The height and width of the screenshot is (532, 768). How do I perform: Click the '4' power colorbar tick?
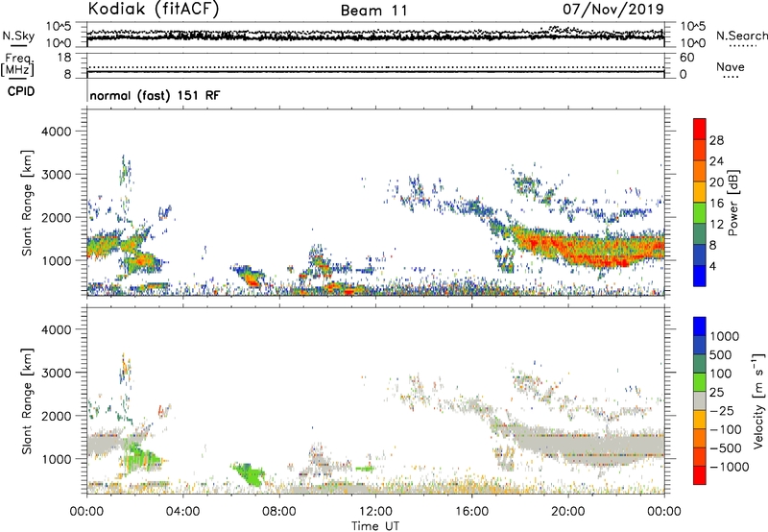point(712,266)
